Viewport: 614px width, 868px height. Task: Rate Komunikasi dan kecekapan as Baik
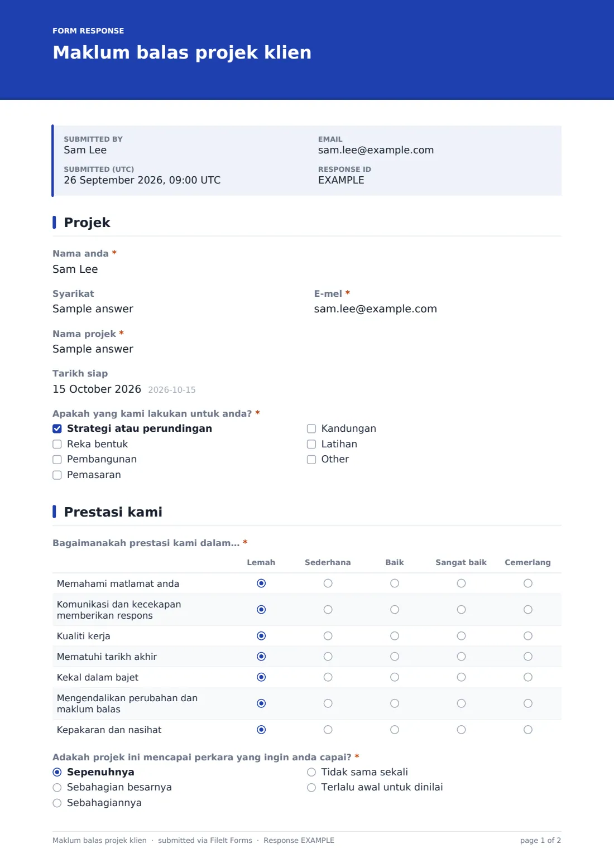(395, 610)
